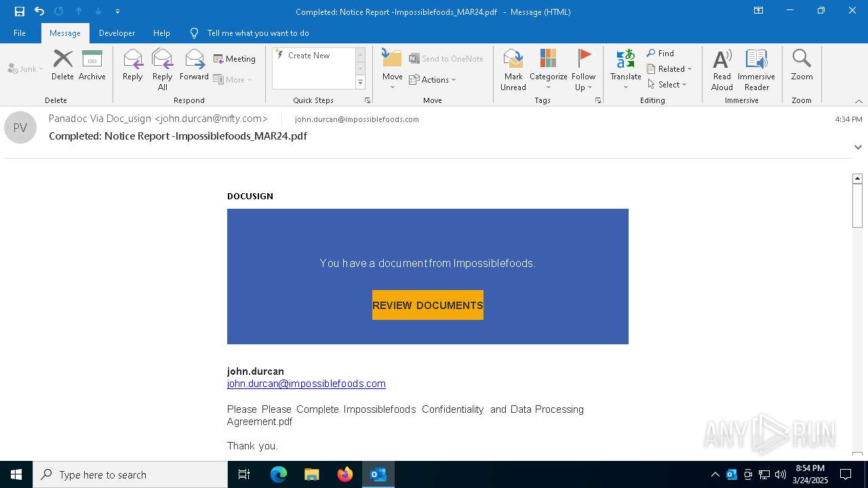Image resolution: width=868 pixels, height=488 pixels.
Task: Mark the message as Unread
Action: [513, 70]
